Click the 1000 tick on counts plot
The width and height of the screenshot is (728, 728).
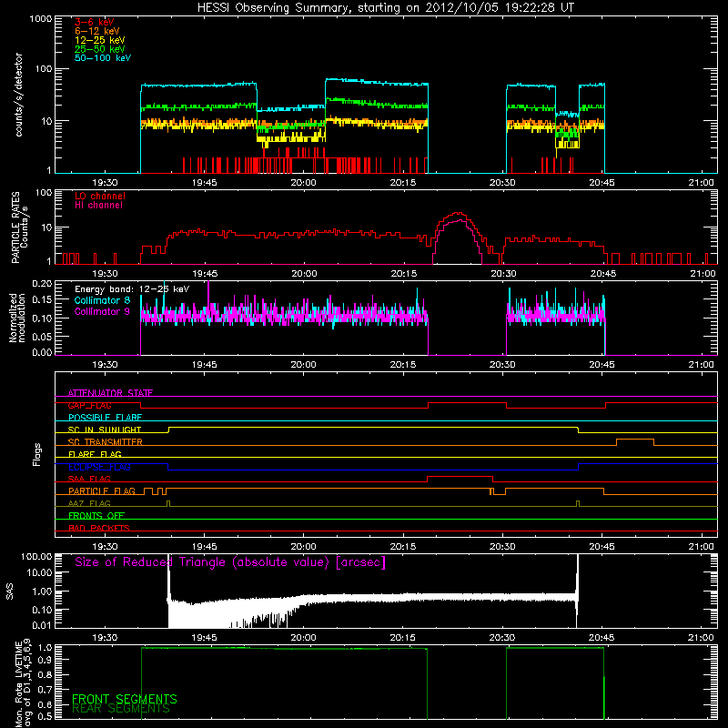40,19
